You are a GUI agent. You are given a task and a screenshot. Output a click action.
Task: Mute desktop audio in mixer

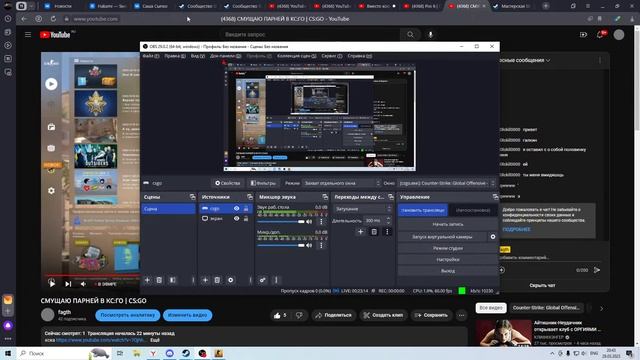[309, 222]
